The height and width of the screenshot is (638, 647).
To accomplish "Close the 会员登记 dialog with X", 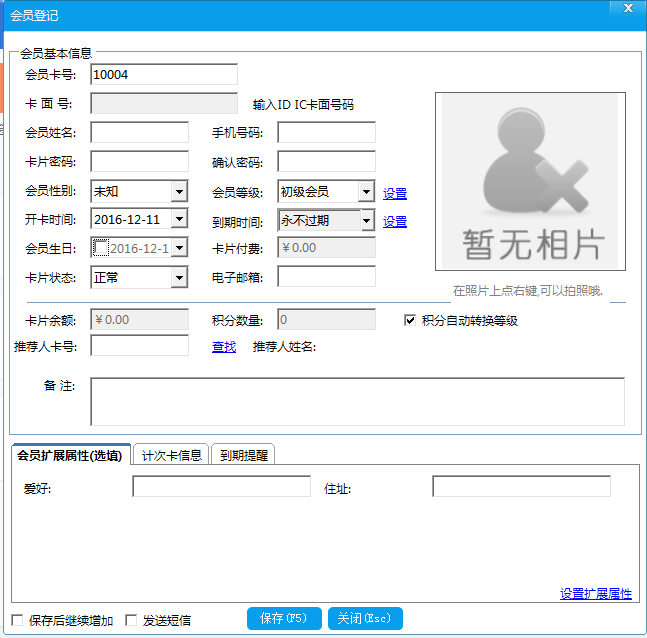I will pyautogui.click(x=628, y=8).
